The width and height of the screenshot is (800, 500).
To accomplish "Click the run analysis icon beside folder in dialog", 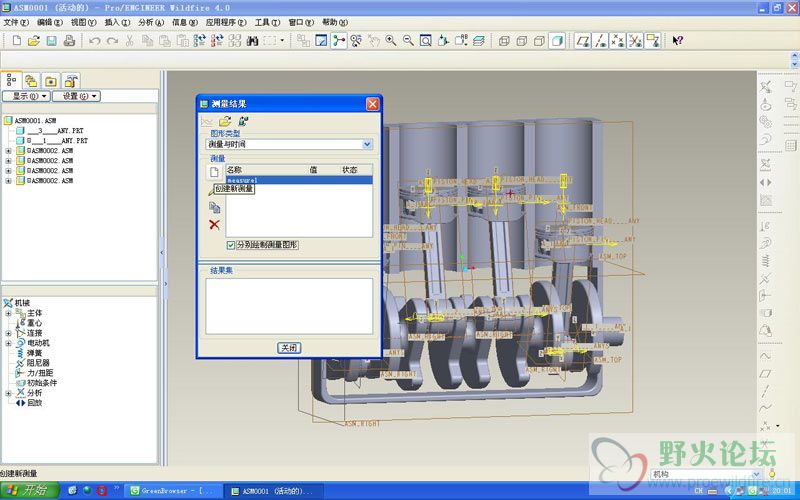I will (243, 121).
